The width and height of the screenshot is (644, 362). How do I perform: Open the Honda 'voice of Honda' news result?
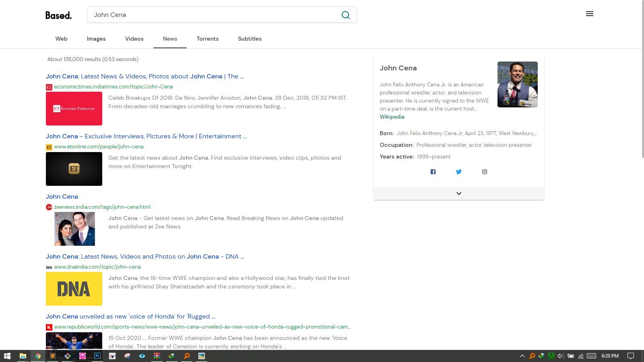pyautogui.click(x=130, y=317)
